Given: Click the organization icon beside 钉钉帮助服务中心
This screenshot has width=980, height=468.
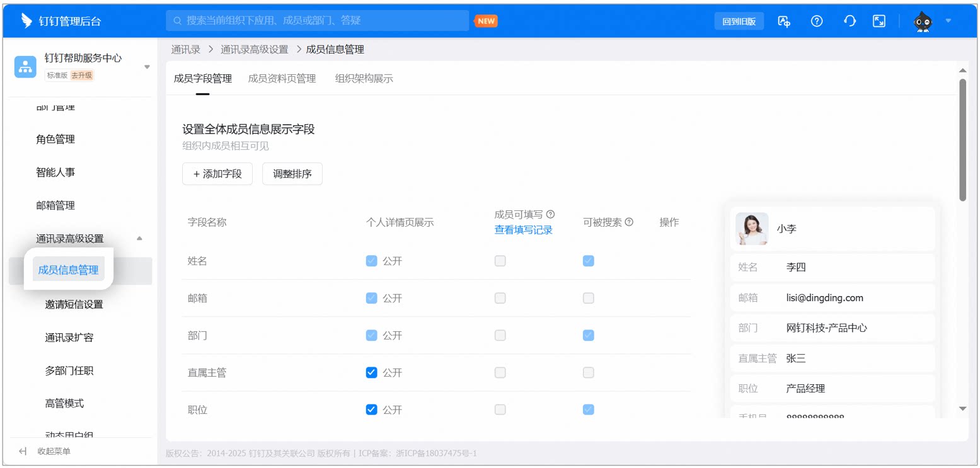Looking at the screenshot, I should coord(26,66).
